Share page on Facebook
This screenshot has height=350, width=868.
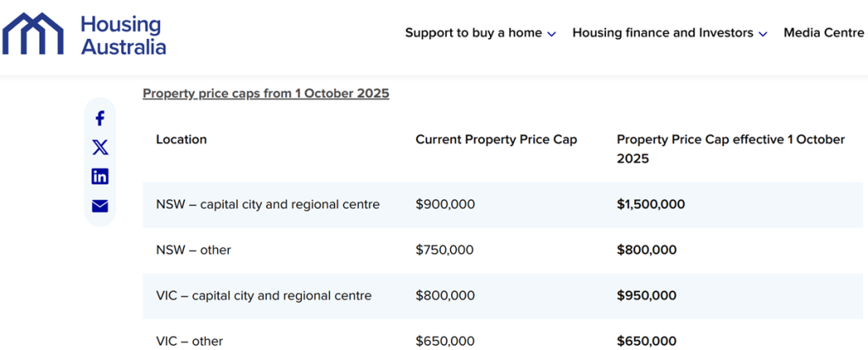[x=100, y=119]
